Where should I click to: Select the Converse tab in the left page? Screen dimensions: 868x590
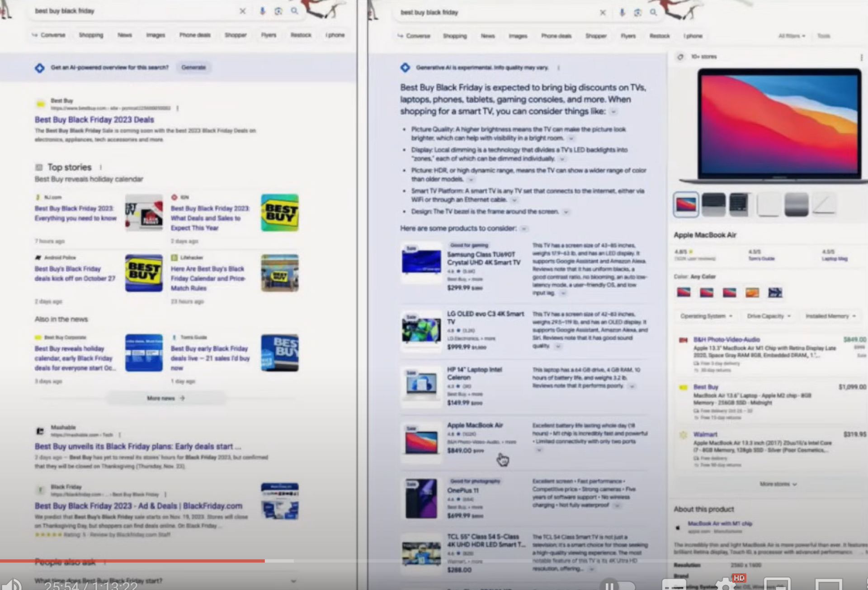pyautogui.click(x=49, y=35)
